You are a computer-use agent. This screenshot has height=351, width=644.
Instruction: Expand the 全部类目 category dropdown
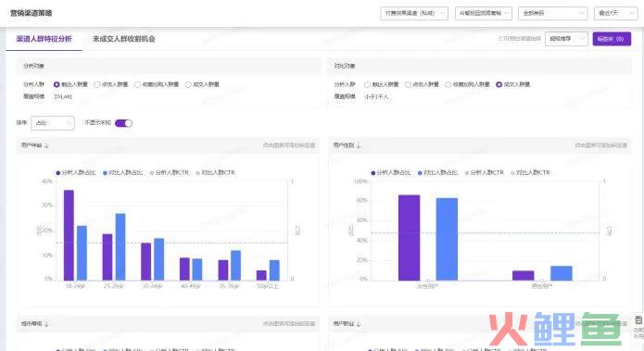pos(552,13)
